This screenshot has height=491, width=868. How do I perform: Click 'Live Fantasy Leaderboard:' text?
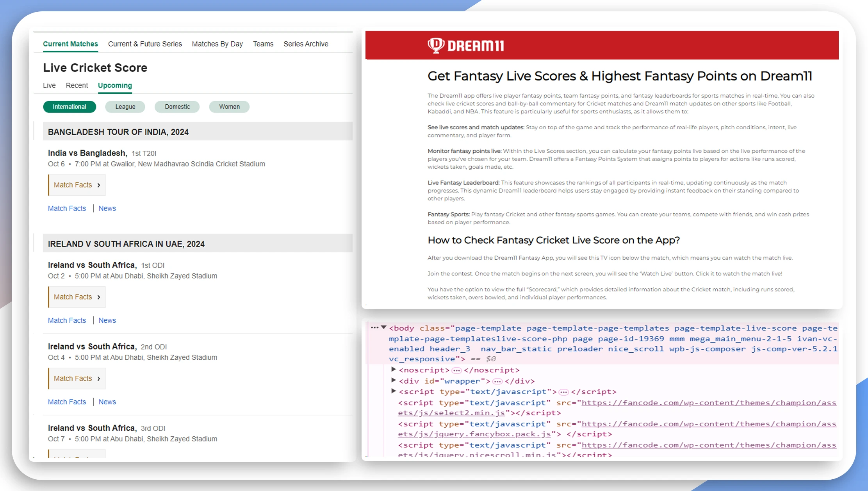click(x=463, y=183)
